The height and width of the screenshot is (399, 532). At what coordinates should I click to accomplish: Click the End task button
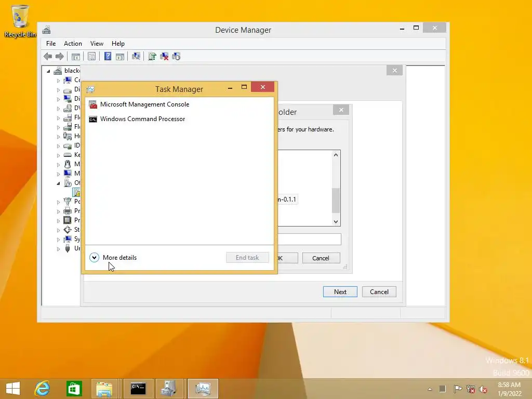(x=247, y=258)
